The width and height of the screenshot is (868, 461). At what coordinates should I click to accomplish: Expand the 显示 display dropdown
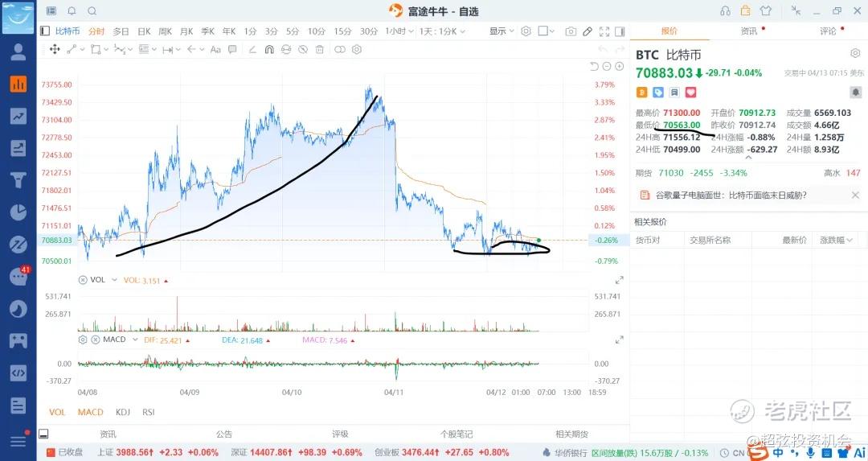point(502,31)
